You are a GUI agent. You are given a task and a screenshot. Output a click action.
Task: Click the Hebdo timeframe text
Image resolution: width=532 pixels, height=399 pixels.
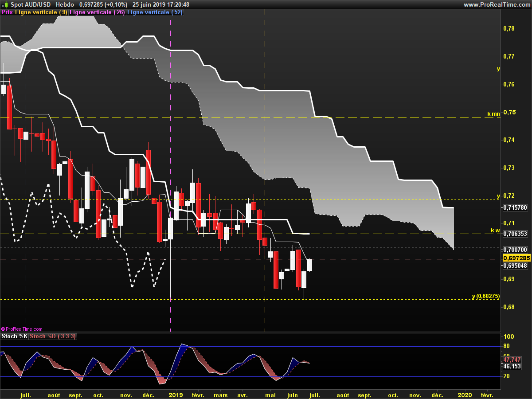[65, 4]
